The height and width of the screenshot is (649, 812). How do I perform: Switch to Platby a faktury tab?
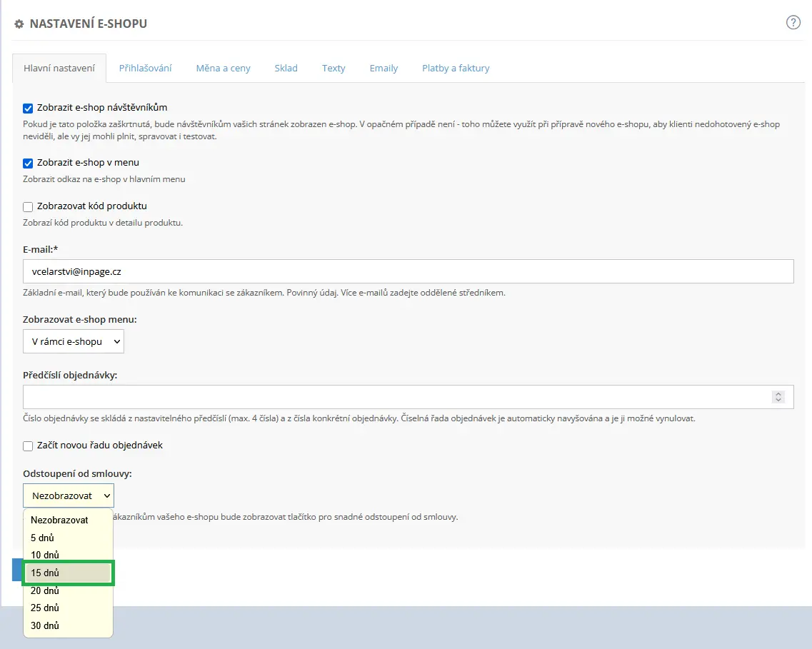456,69
